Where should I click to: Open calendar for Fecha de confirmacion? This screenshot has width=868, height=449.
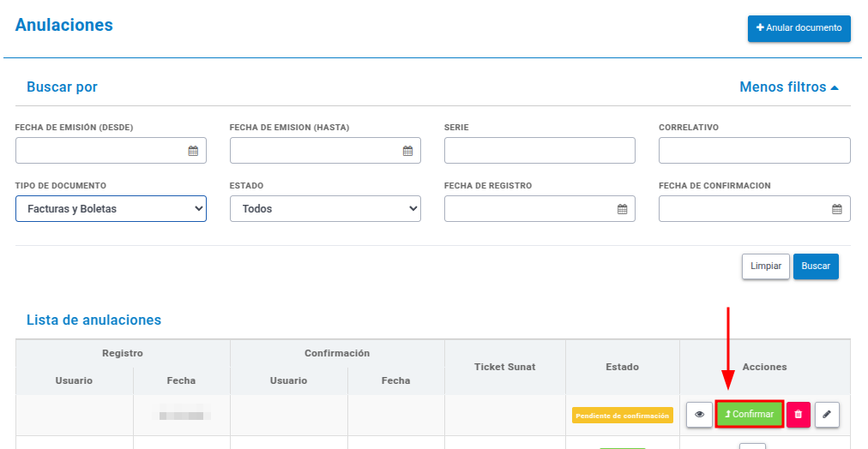tap(837, 209)
